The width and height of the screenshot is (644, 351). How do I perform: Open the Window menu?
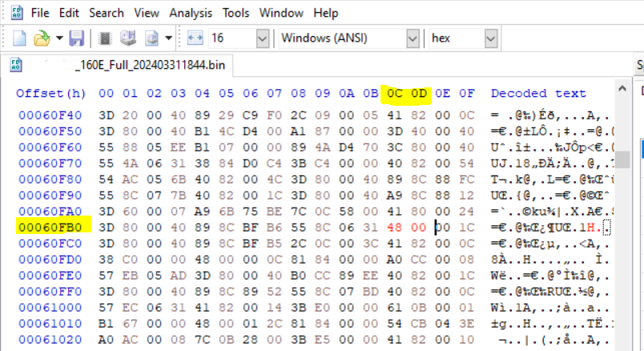click(x=281, y=13)
